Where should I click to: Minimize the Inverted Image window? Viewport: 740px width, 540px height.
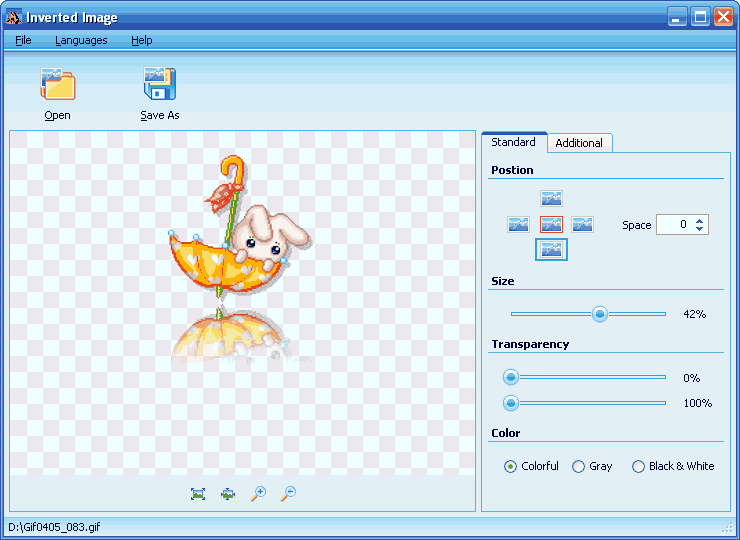point(677,17)
